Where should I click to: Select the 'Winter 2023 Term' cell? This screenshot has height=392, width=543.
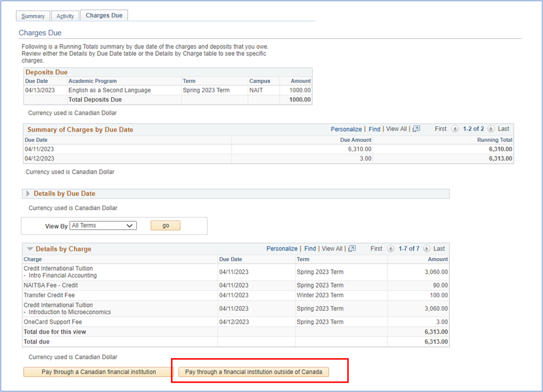[x=320, y=295]
